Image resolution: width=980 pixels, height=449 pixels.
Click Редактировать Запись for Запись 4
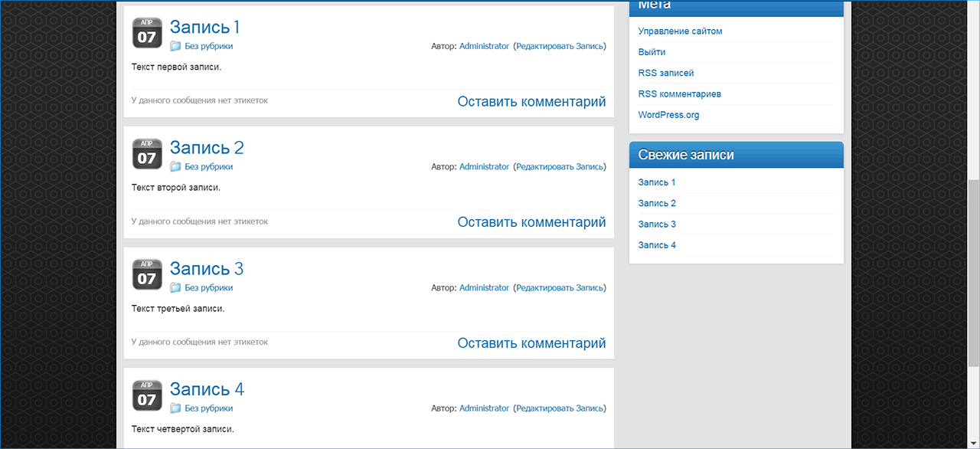(560, 408)
